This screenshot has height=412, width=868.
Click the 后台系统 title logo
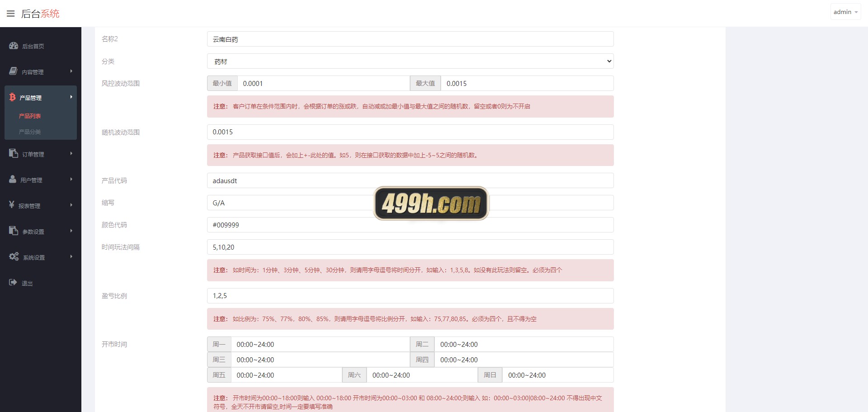coord(40,14)
